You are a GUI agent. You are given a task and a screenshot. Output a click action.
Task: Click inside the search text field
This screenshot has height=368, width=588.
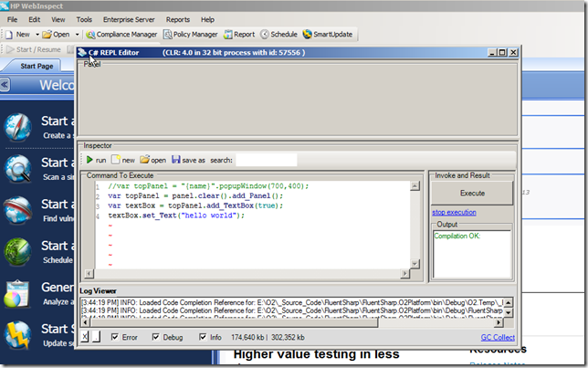266,160
